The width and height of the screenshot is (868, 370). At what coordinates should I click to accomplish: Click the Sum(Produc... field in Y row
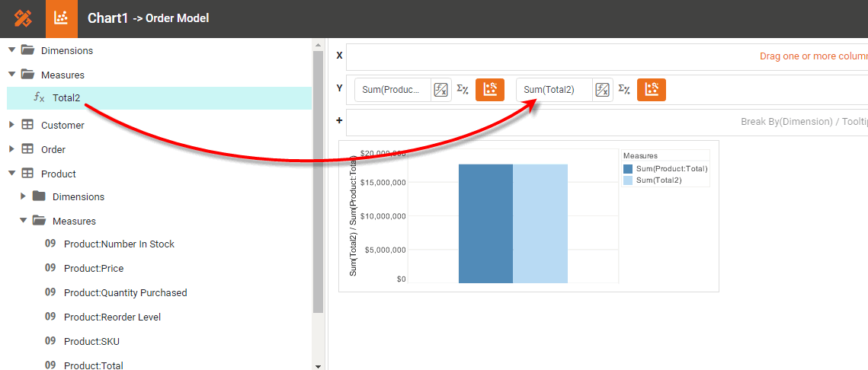(392, 90)
